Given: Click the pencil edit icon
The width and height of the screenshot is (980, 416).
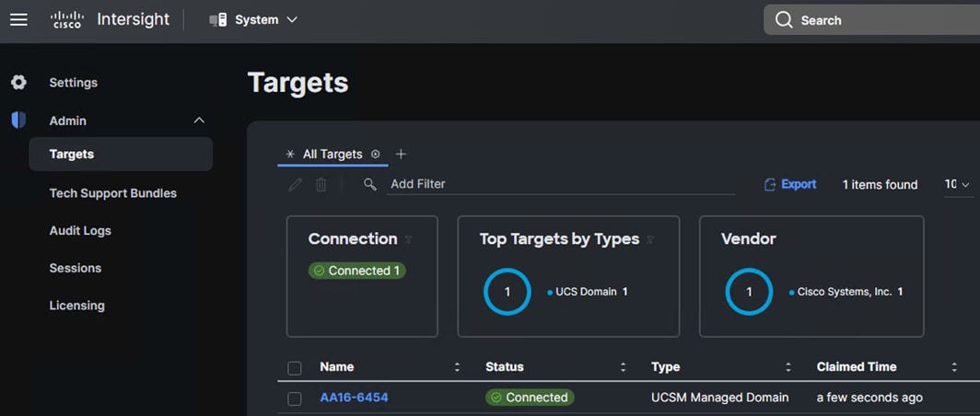Looking at the screenshot, I should [x=295, y=184].
